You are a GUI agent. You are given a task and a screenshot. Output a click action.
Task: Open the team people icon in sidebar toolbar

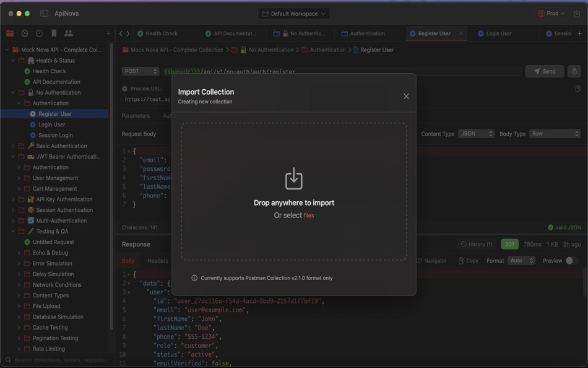tap(69, 33)
